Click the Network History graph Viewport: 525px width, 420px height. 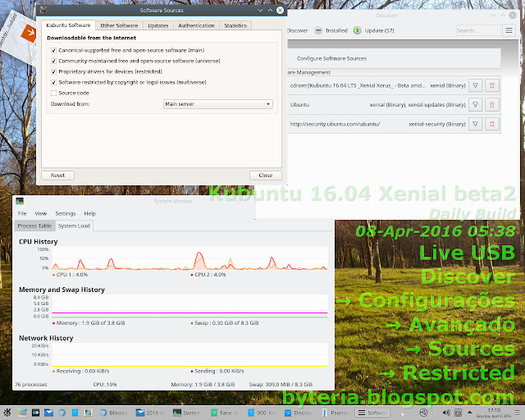[x=189, y=354]
